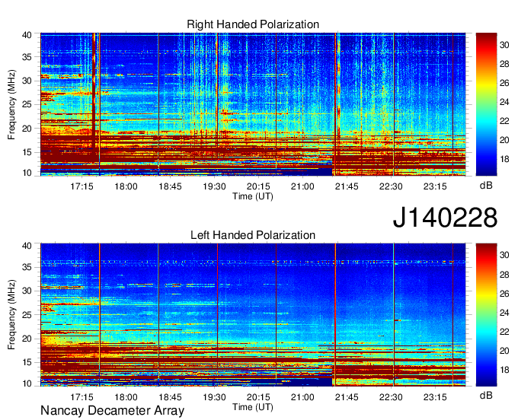Click the 19:30 time tick under the Right Handed plot
Image resolution: width=518 pixels, height=420 pixels.
[x=214, y=186]
